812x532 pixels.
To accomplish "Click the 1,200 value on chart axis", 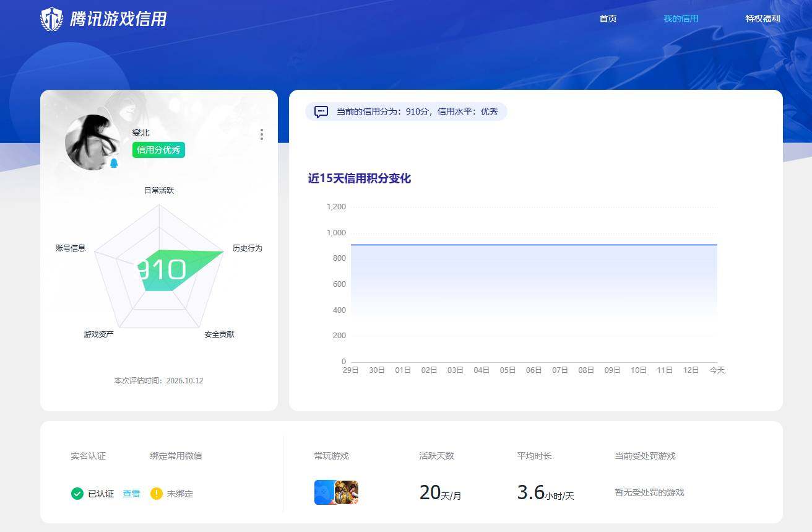I will tap(337, 207).
